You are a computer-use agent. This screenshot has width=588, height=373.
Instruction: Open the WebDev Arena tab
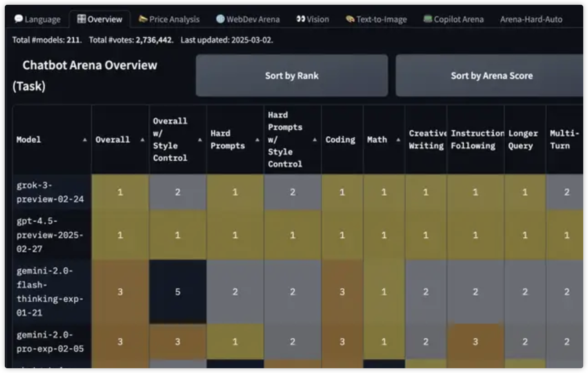pyautogui.click(x=248, y=19)
